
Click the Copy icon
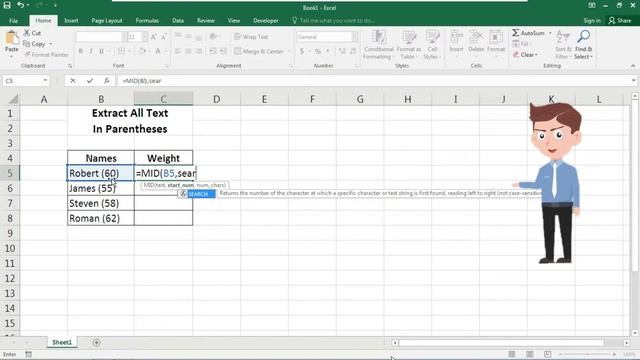point(27,44)
